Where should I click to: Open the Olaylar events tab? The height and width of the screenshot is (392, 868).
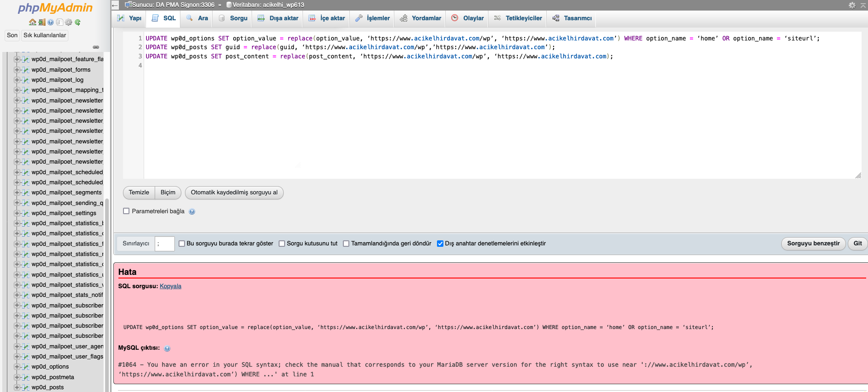(467, 18)
